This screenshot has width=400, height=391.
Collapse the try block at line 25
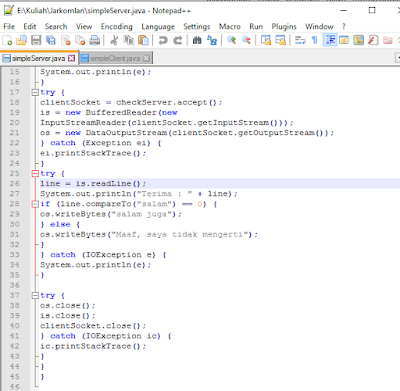[x=35, y=174]
